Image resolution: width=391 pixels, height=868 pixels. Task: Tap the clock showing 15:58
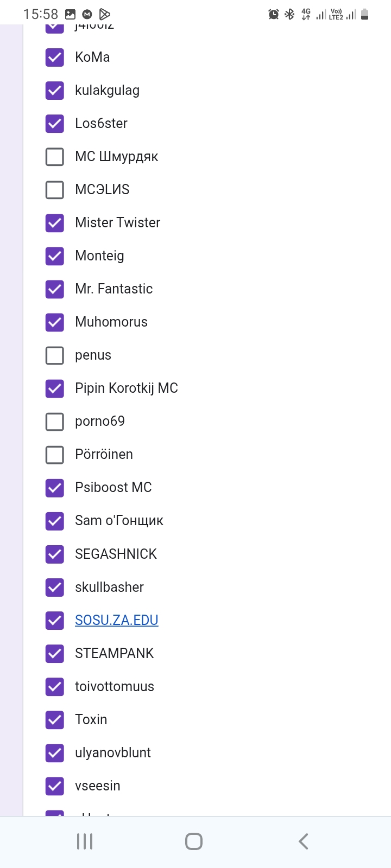click(41, 15)
